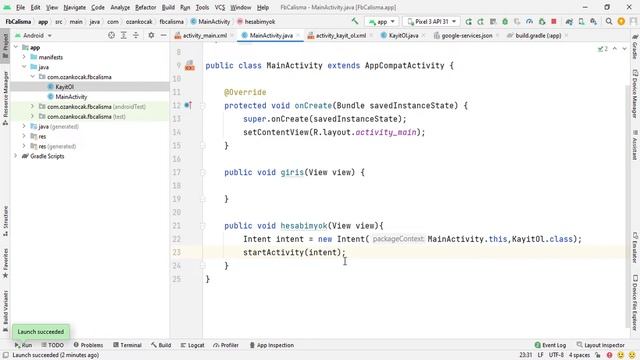The height and width of the screenshot is (360, 640).
Task: Switch to build.gradle (app) tab
Action: (537, 36)
